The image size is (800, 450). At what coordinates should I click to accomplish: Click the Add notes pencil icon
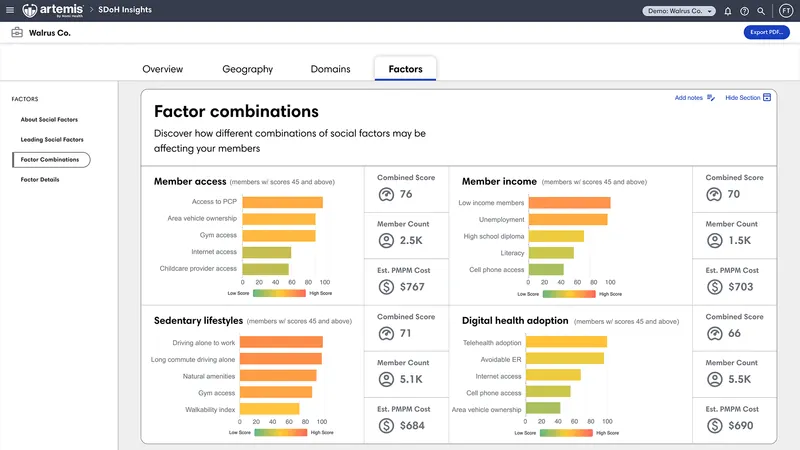click(711, 98)
